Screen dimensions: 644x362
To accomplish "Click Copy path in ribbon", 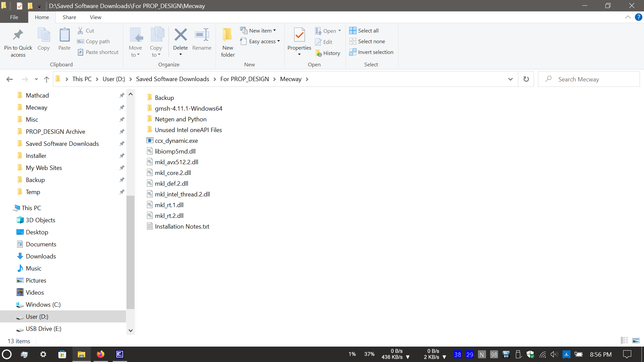I will (x=93, y=41).
